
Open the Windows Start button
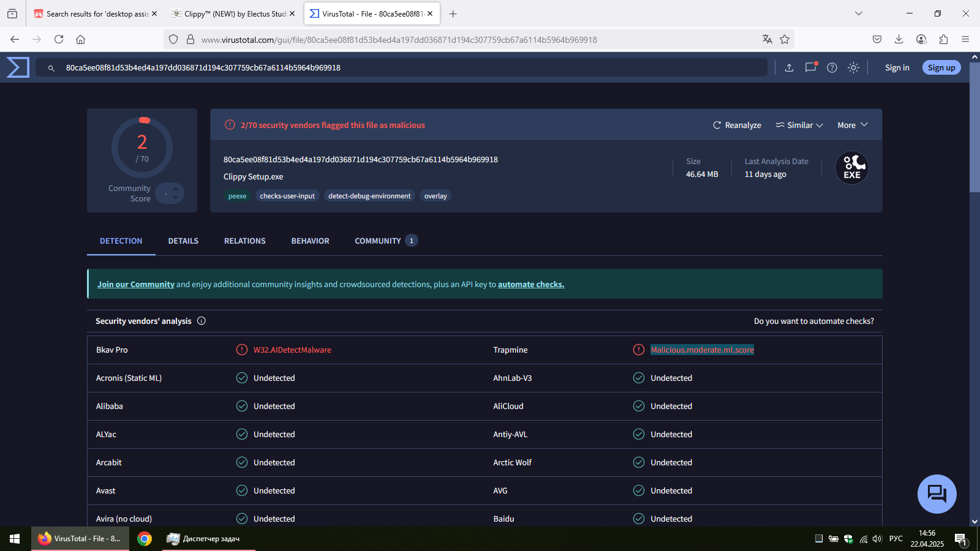15,539
